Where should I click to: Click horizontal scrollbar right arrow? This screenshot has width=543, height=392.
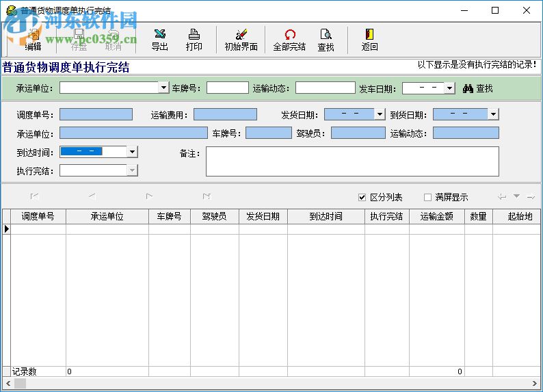pyautogui.click(x=535, y=383)
